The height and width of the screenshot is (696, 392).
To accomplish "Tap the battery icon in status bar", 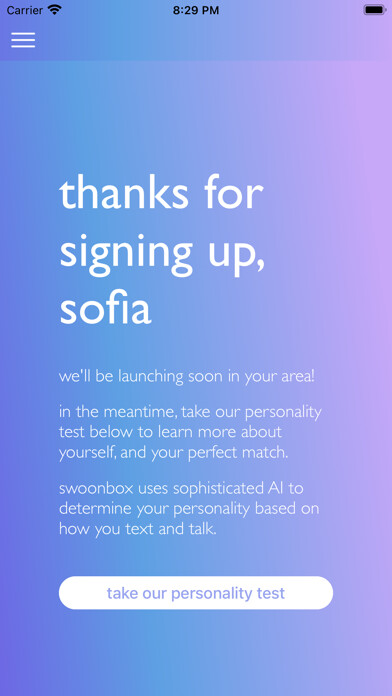I will (375, 10).
